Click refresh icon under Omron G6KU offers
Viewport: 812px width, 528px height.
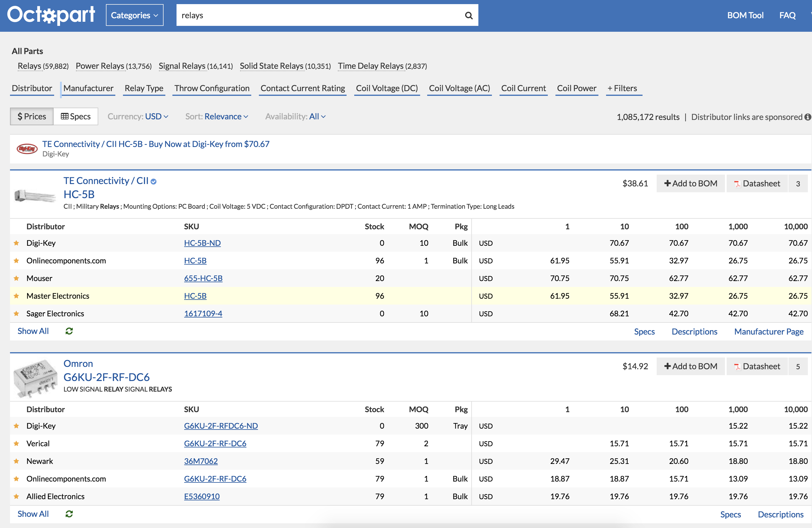[x=69, y=514]
